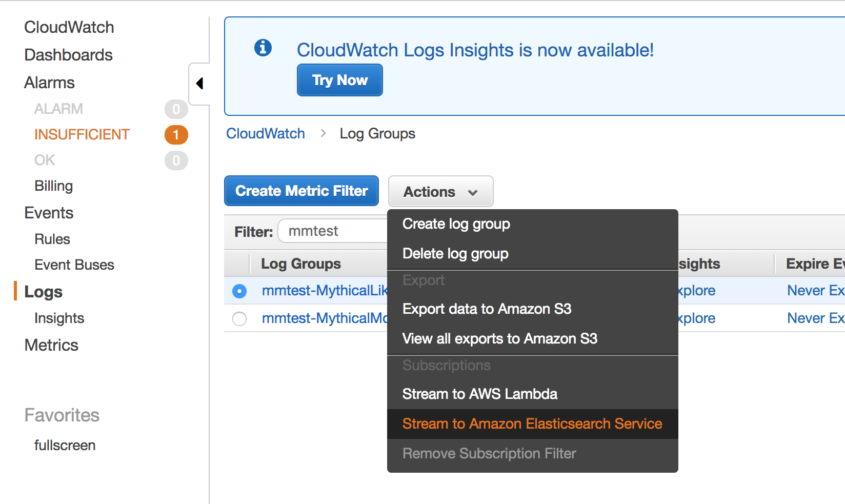Show alarms in OK state
Viewport: 845px width, 504px height.
pyautogui.click(x=45, y=160)
